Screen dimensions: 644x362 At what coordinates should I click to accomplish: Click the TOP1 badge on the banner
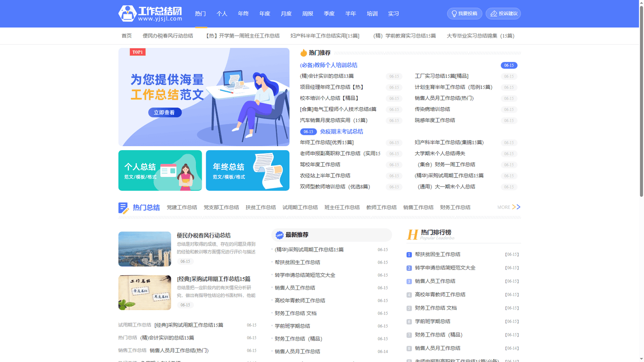(138, 52)
